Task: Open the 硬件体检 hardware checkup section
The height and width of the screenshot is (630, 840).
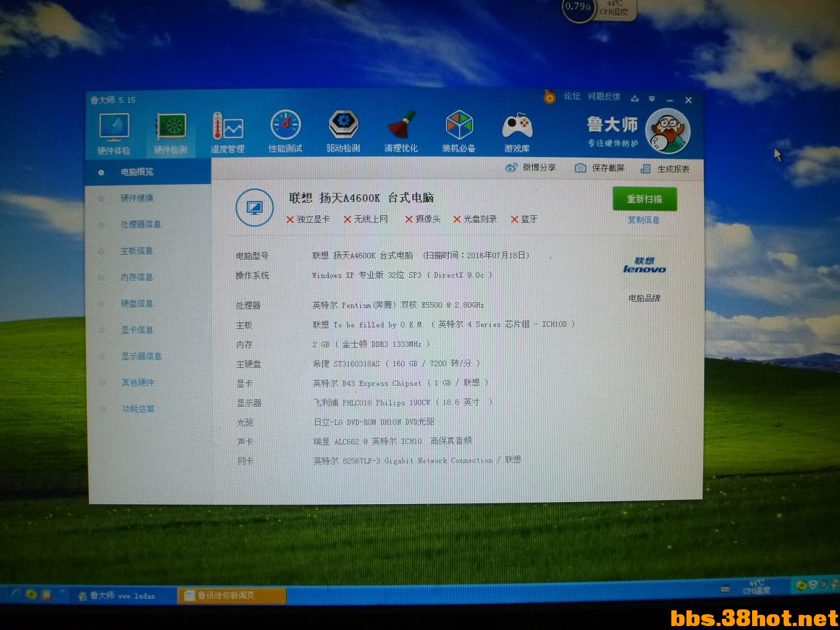Action: point(114,134)
